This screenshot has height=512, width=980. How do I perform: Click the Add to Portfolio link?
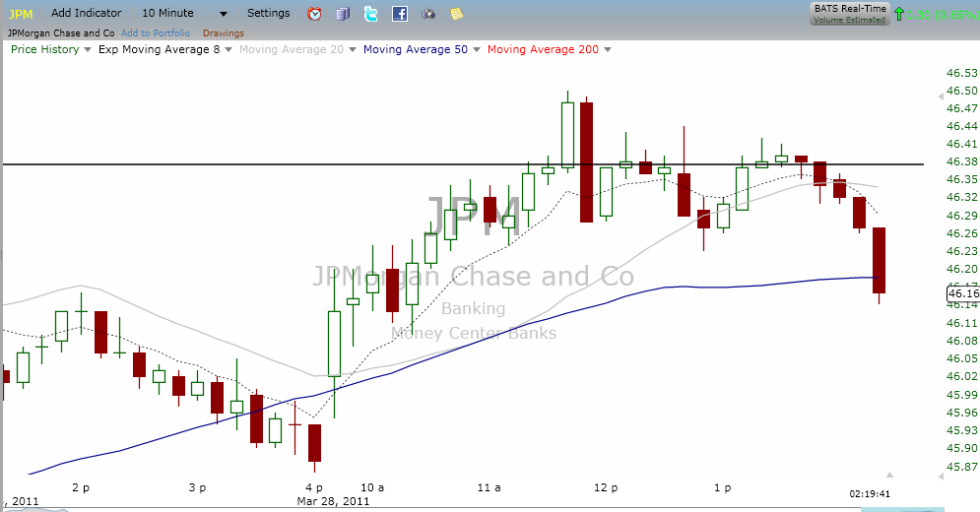pos(156,32)
